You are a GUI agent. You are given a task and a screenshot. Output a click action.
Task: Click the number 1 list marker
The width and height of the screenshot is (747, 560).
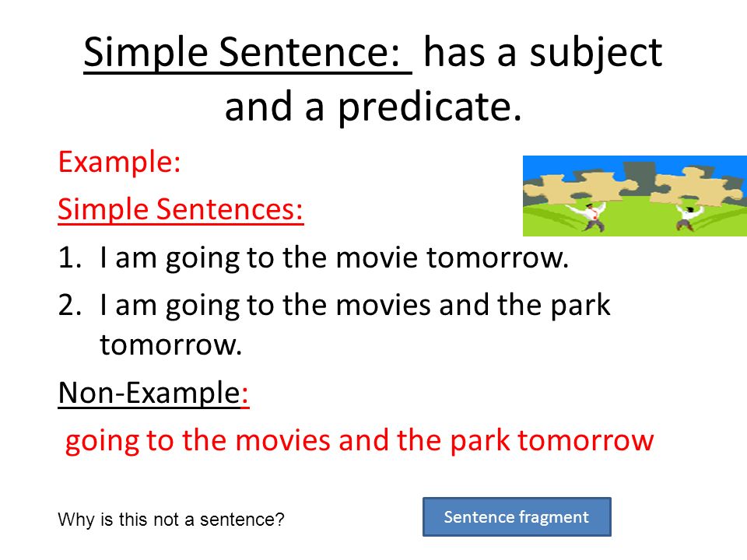pyautogui.click(x=69, y=257)
